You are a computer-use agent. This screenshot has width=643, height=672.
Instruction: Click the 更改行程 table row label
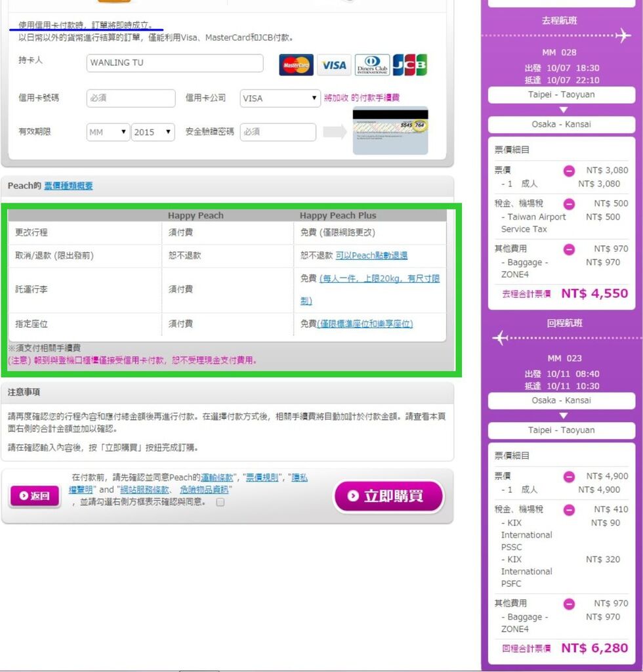(x=31, y=232)
